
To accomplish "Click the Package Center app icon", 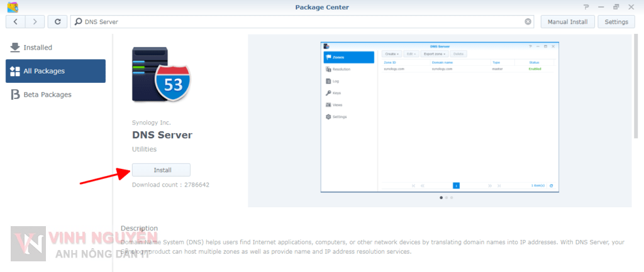I will pos(12,8).
